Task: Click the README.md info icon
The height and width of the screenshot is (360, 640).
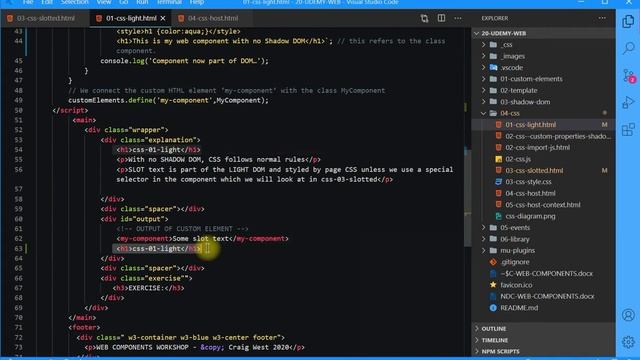Action: coord(493,308)
